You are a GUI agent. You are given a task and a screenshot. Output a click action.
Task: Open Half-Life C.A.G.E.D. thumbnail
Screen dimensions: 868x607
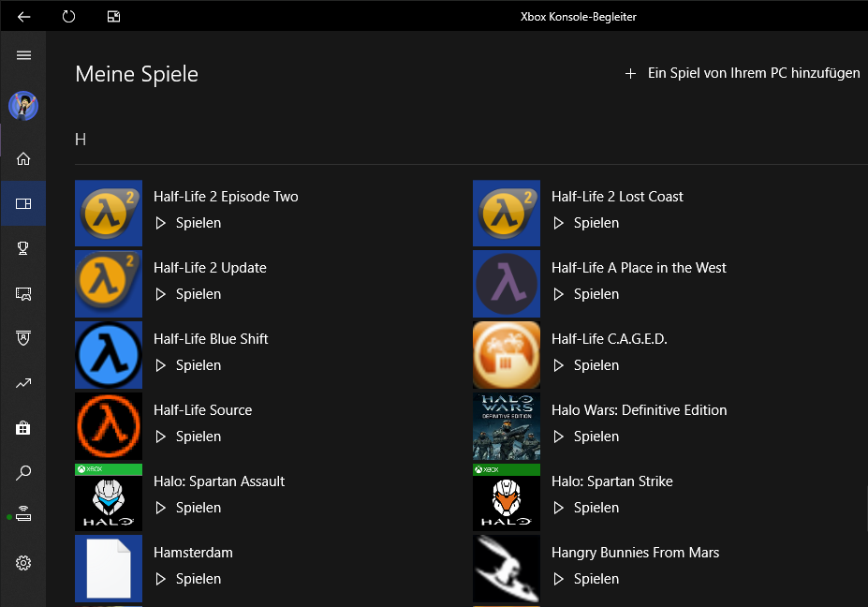click(507, 355)
